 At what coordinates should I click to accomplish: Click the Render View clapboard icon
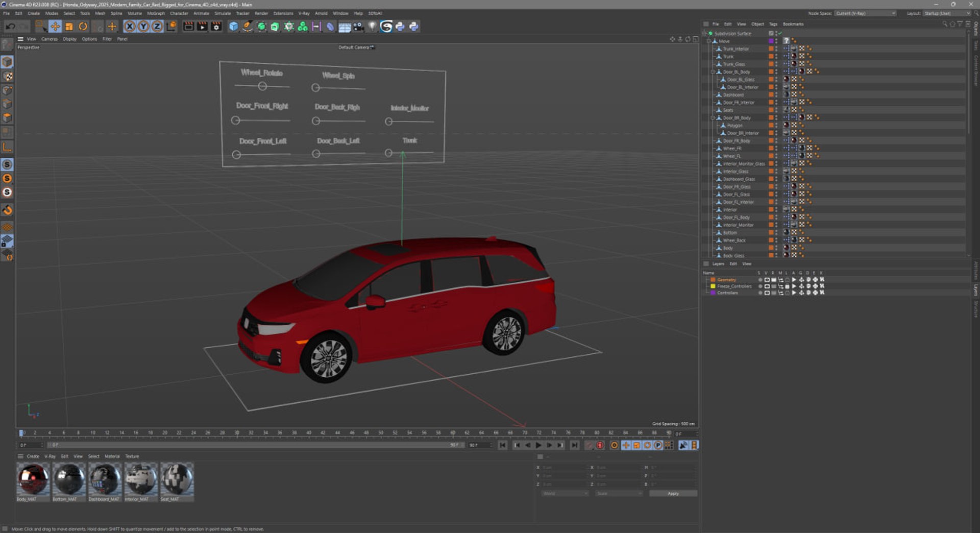point(188,27)
